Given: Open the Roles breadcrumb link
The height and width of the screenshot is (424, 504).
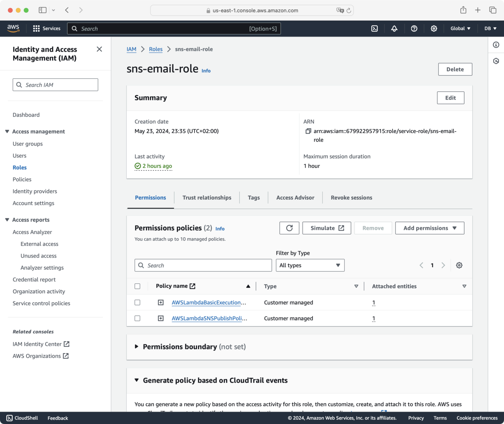Looking at the screenshot, I should pos(156,49).
